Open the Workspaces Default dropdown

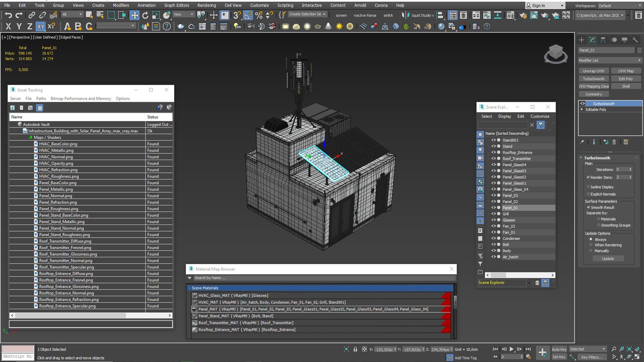[x=620, y=6]
